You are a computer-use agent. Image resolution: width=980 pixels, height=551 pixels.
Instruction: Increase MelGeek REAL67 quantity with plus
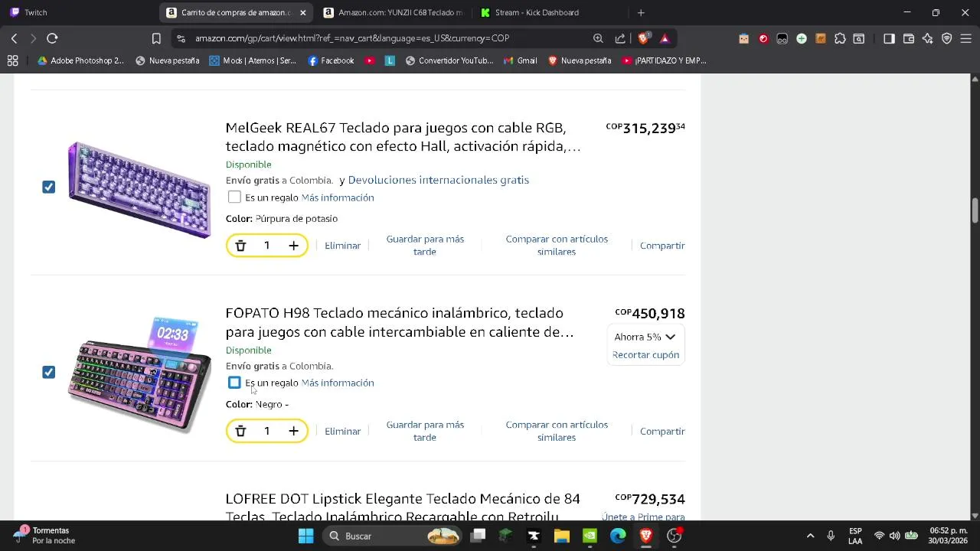click(x=293, y=246)
